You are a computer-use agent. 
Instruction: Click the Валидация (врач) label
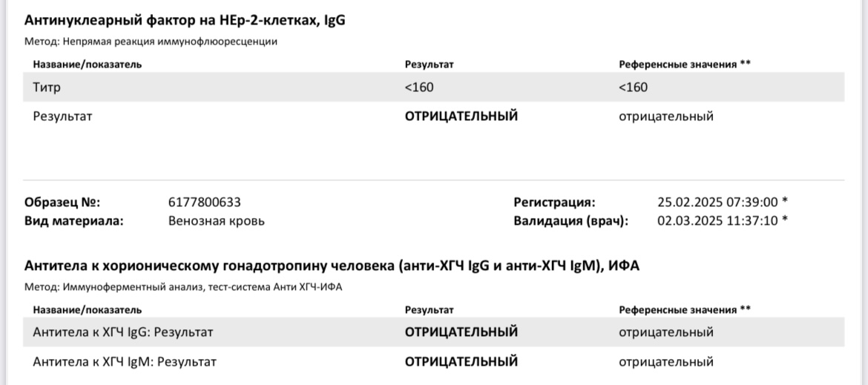(571, 220)
